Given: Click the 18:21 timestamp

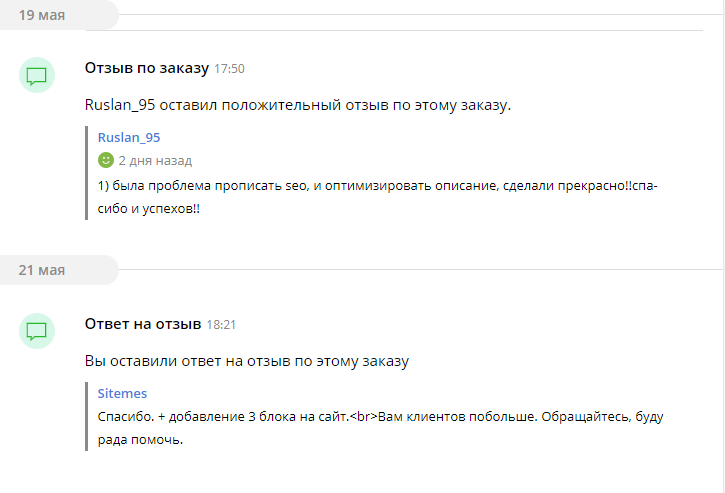Looking at the screenshot, I should (221, 325).
